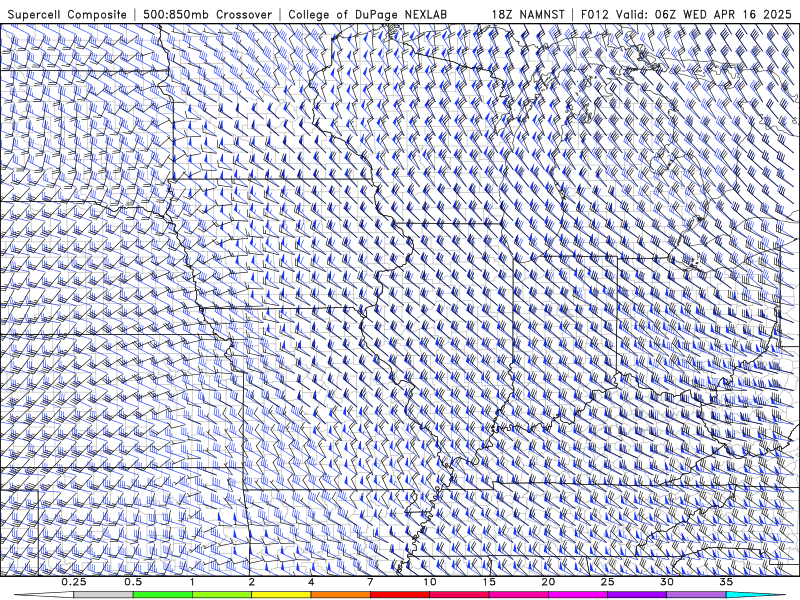
Task: Click the "Supercell Composite" title text
Action: (67, 14)
